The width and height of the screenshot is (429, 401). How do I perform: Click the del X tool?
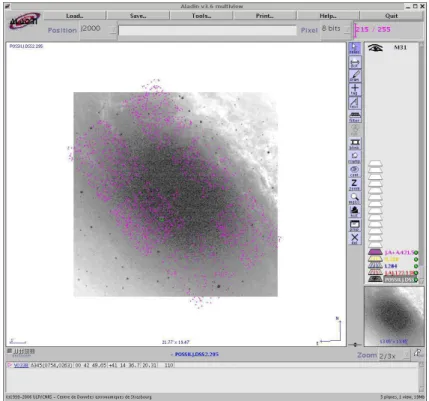(x=354, y=238)
